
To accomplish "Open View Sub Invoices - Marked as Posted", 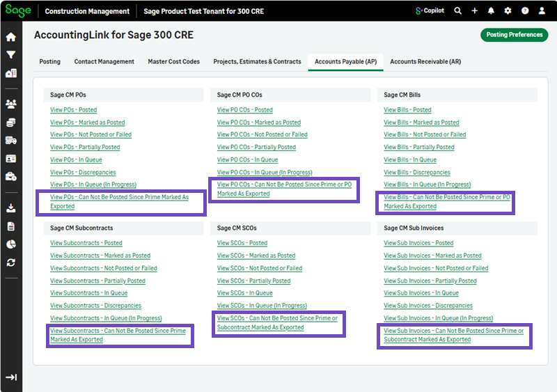I will 432,256.
